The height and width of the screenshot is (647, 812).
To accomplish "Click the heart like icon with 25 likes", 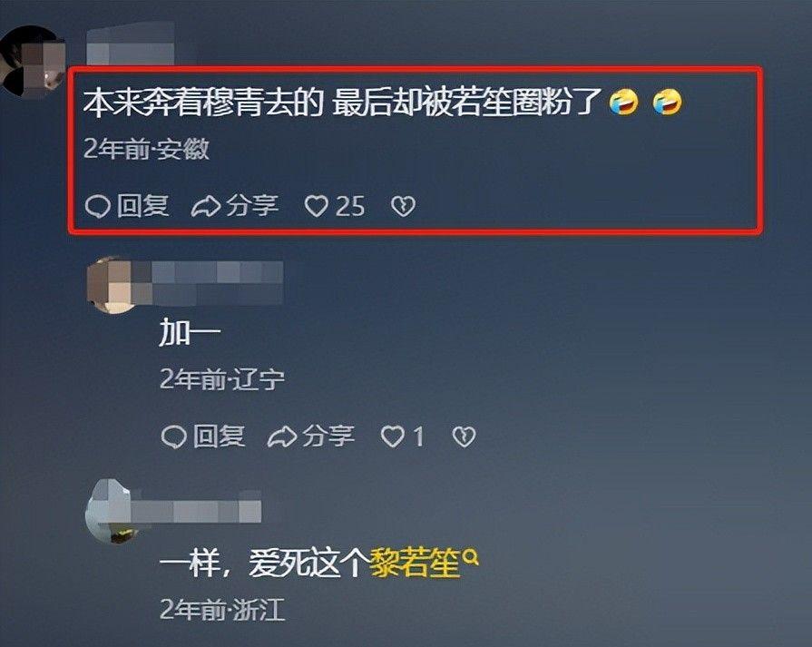I will pyautogui.click(x=316, y=206).
